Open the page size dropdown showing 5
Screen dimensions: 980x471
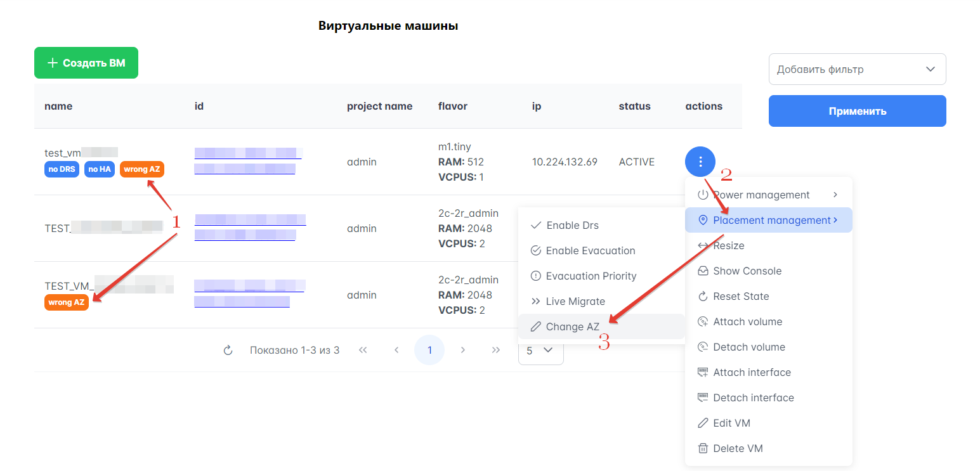540,350
